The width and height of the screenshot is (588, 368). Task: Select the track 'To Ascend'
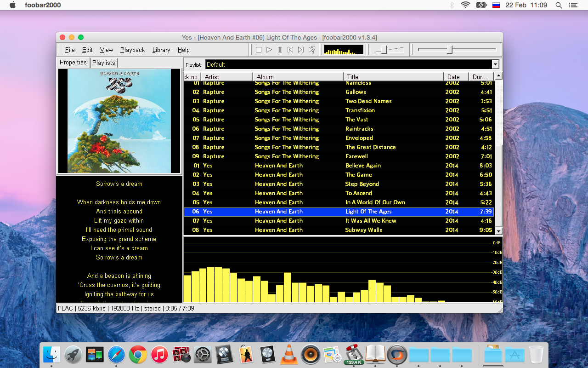338,193
